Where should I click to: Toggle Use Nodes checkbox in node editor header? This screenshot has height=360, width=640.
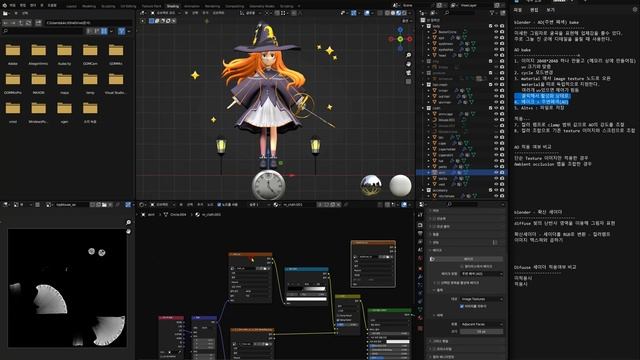tap(219, 204)
